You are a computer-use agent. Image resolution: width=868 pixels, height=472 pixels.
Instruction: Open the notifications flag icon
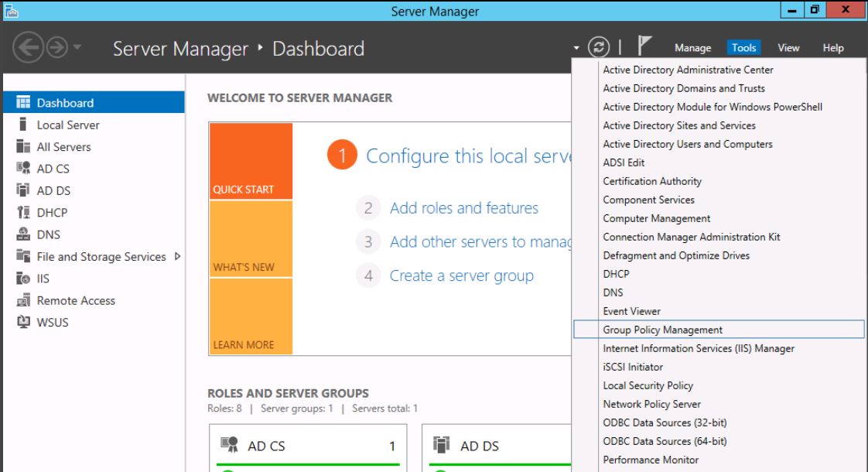[x=644, y=47]
